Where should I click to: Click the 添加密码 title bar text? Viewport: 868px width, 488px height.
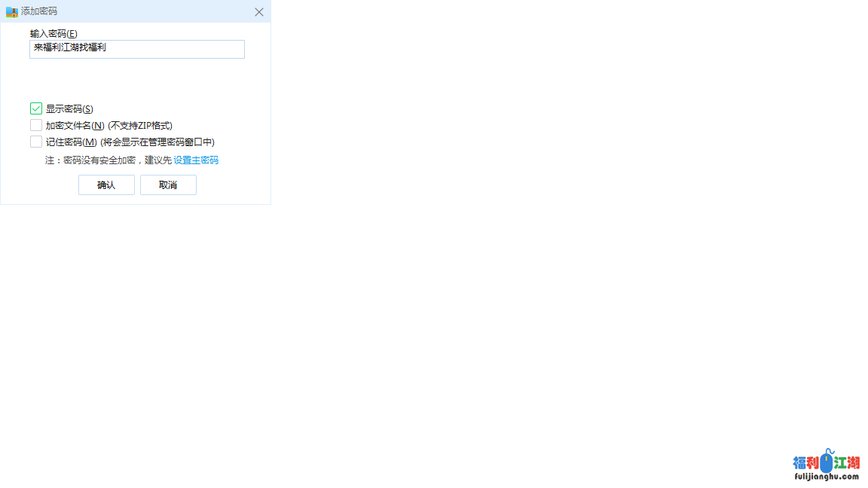tap(39, 12)
